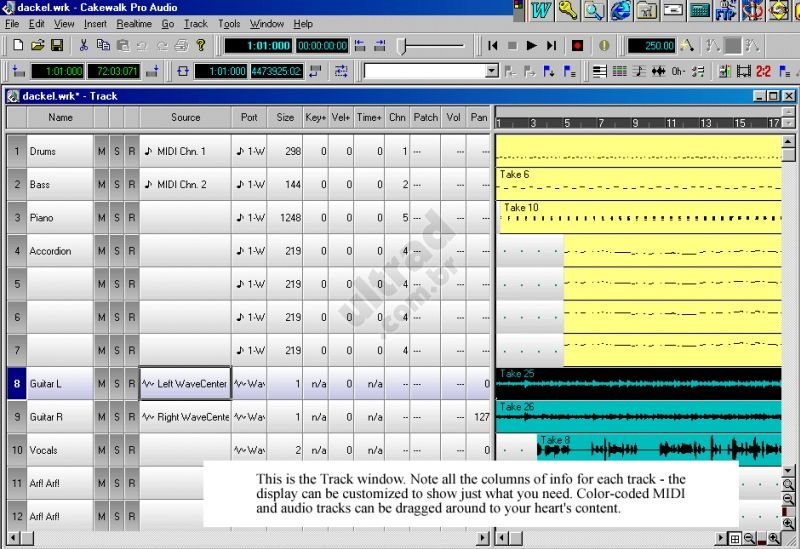Click the Help question mark icon
800x549 pixels.
pyautogui.click(x=201, y=45)
